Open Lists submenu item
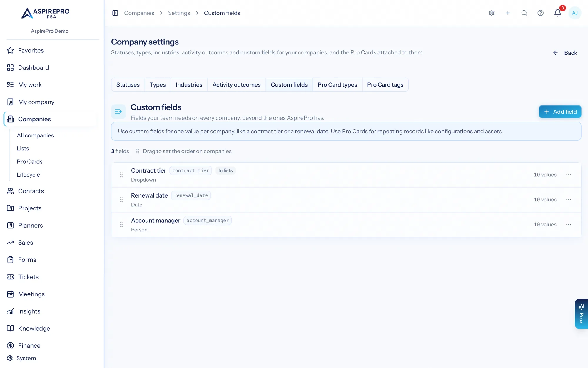 pos(23,149)
